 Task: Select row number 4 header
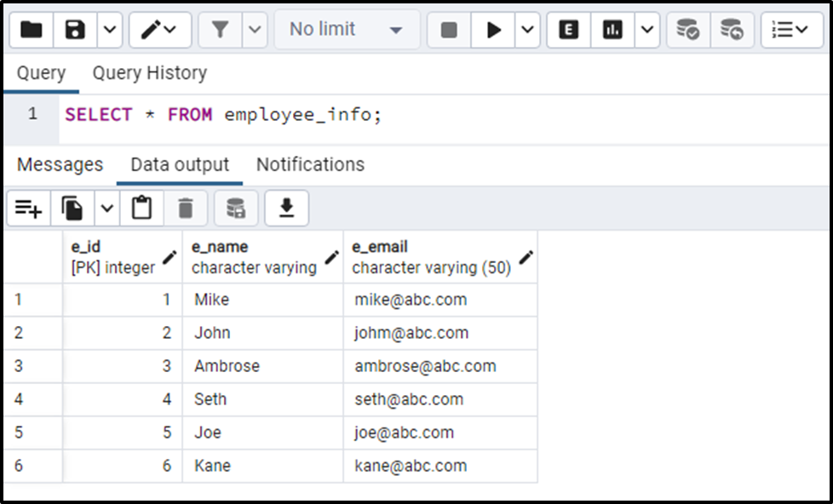click(x=33, y=399)
